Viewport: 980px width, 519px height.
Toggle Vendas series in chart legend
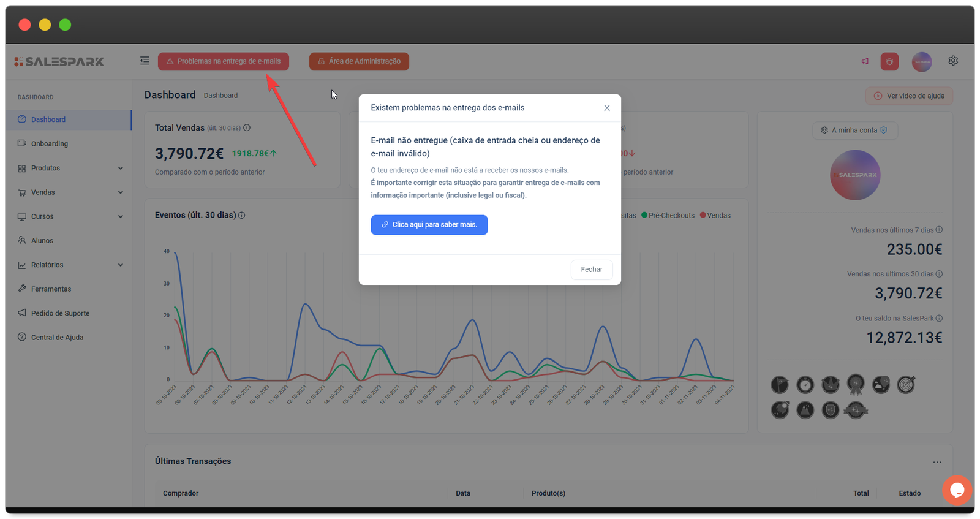click(715, 216)
